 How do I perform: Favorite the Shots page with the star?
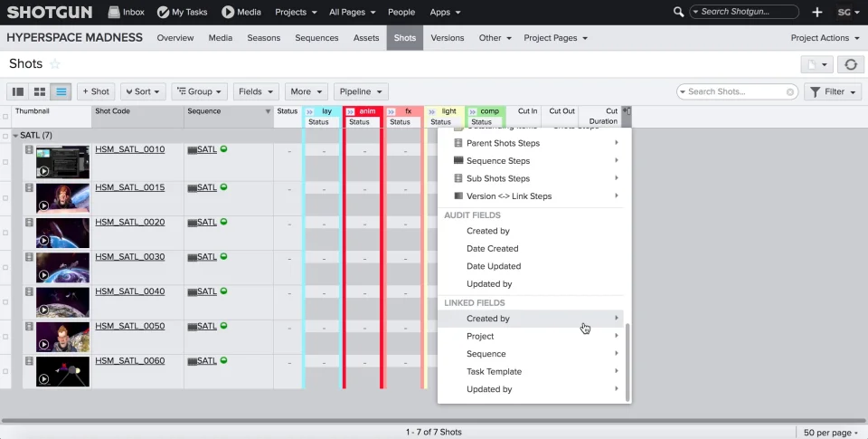55,63
